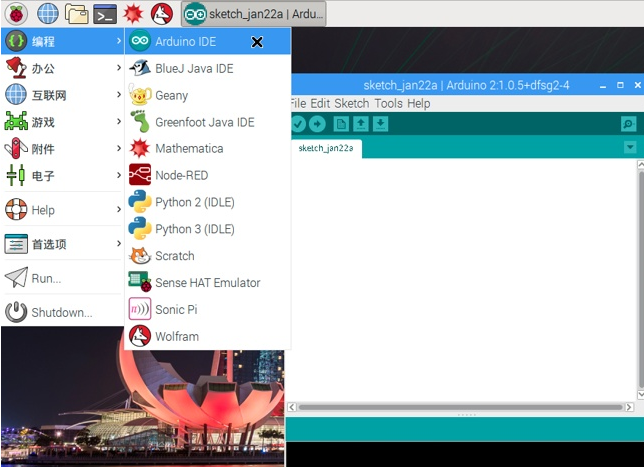Launch Sense HAT Emulator
Viewport: 644px width, 467px height.
click(208, 282)
